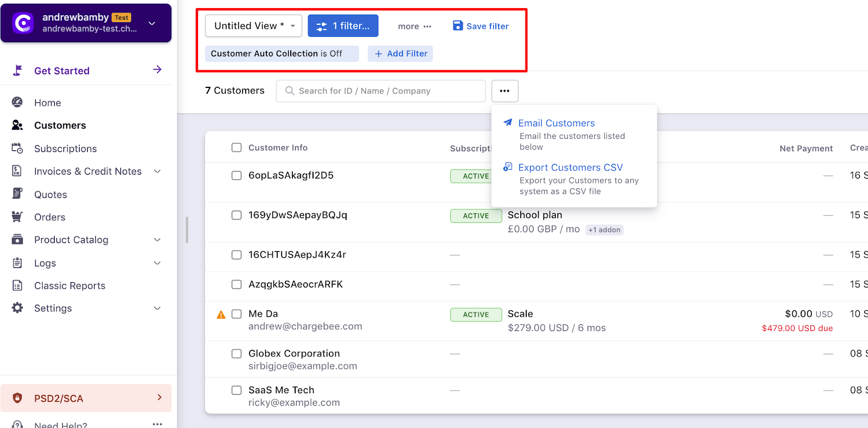Expand Invoices & Credit Notes menu

coord(157,171)
